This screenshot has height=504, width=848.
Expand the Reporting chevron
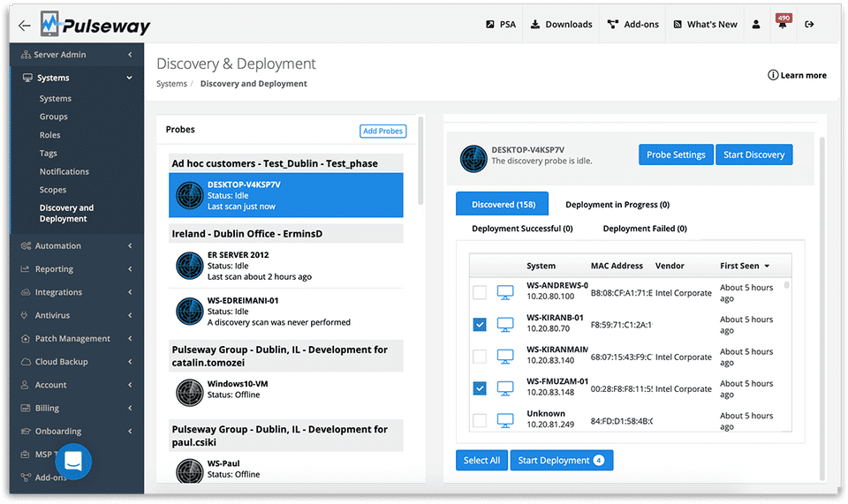click(x=130, y=269)
